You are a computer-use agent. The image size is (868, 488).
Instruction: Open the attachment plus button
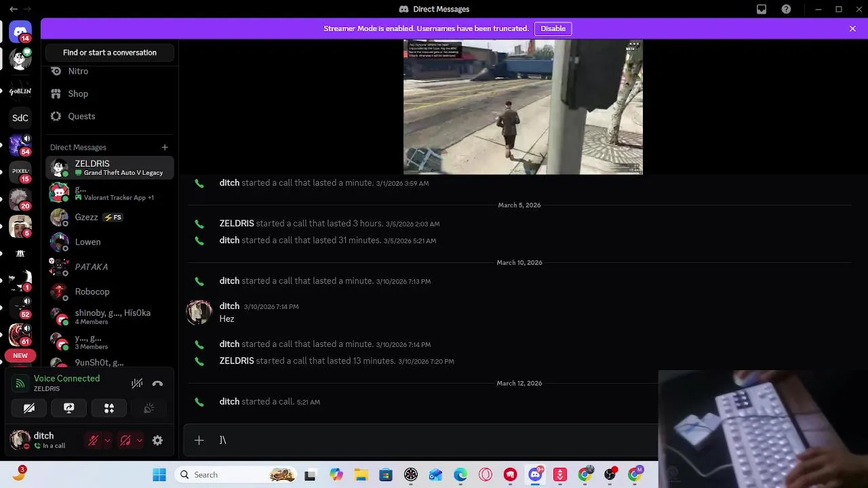click(x=199, y=441)
